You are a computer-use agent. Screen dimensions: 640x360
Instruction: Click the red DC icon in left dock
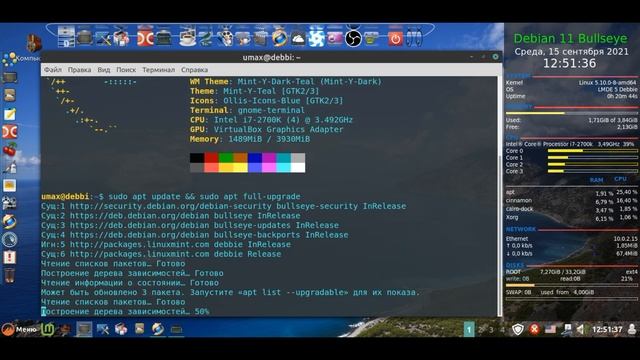tap(9, 131)
